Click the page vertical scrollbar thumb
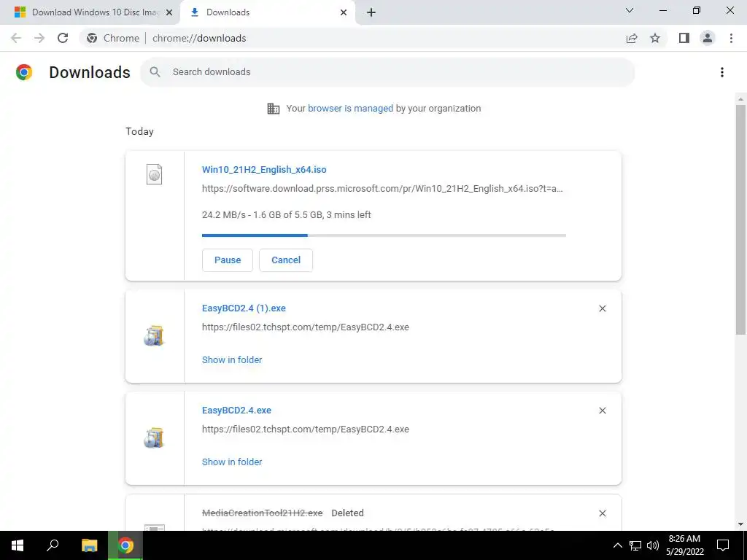This screenshot has height=560, width=747. 740,219
